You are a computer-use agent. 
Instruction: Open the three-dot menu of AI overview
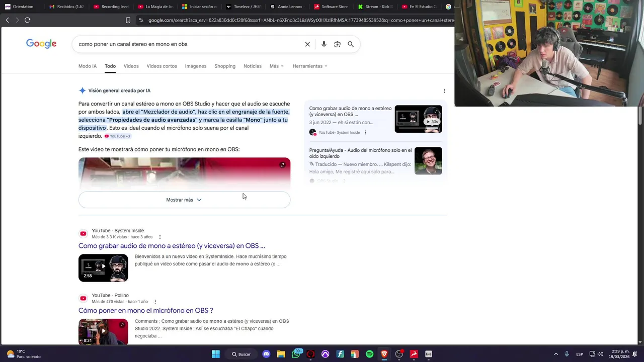coord(444,91)
